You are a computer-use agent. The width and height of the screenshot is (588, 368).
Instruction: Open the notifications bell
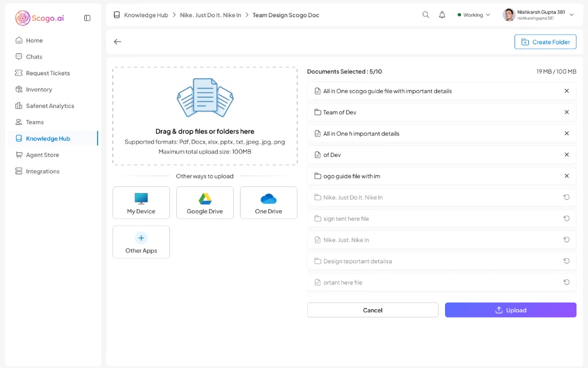[x=442, y=14]
